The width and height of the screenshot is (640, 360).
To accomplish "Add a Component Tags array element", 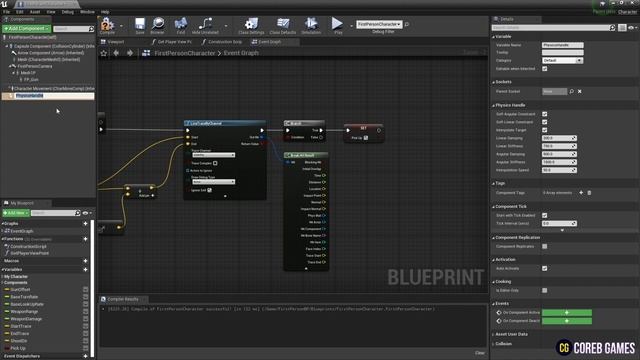I will click(x=581, y=193).
